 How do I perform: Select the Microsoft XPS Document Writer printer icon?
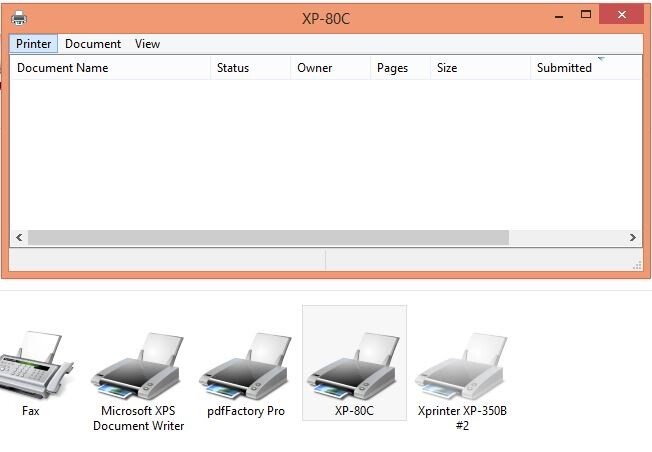click(x=138, y=366)
